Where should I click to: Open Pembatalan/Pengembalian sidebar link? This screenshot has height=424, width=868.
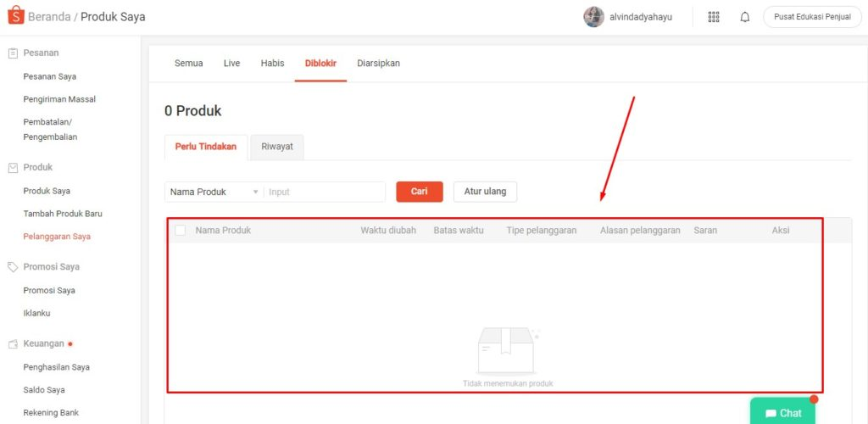click(x=50, y=130)
